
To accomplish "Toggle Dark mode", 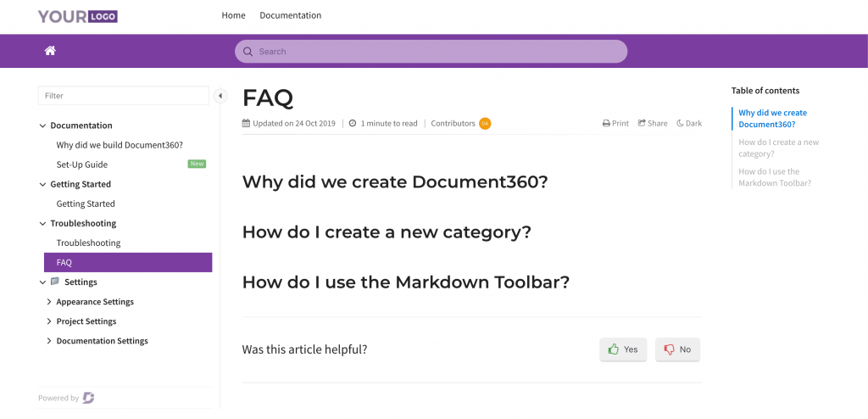I will coord(689,123).
